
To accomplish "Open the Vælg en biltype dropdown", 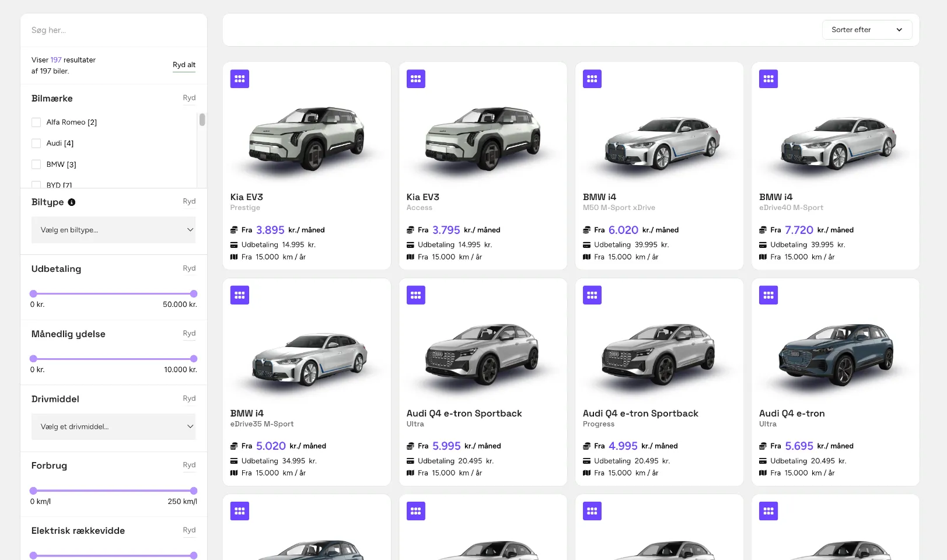I will [x=113, y=229].
